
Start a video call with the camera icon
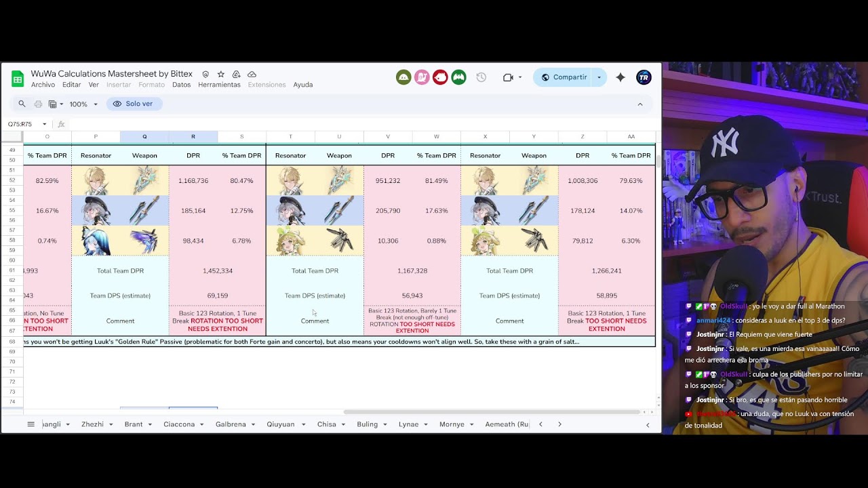pos(508,77)
